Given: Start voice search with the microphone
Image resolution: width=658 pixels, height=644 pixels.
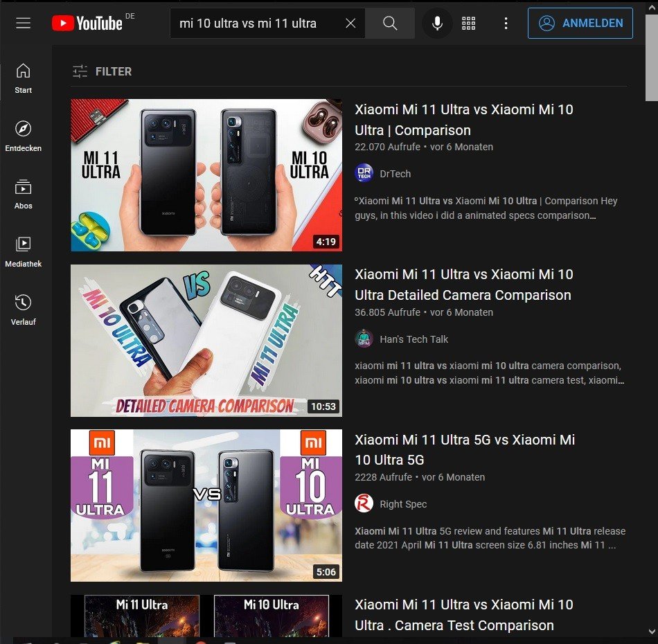Looking at the screenshot, I should (x=437, y=23).
